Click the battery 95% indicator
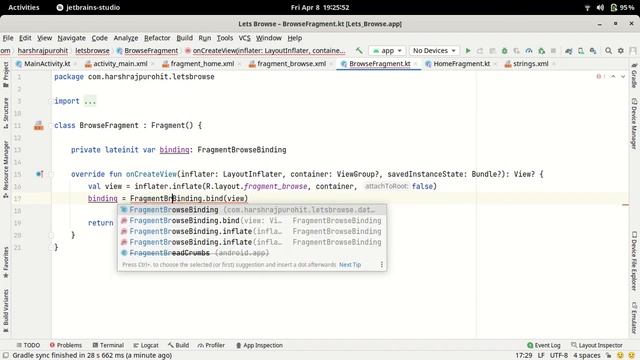Image resolution: width=640 pixels, height=360 pixels. 622,7
